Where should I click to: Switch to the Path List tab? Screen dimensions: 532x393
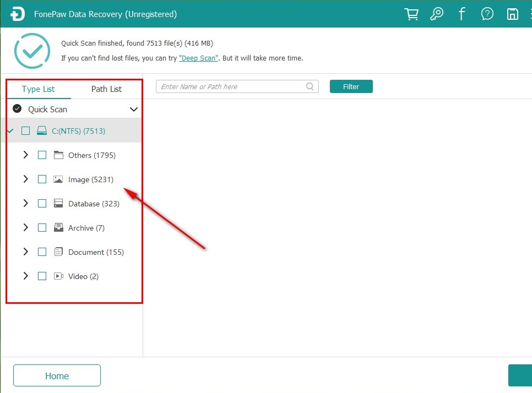[106, 89]
